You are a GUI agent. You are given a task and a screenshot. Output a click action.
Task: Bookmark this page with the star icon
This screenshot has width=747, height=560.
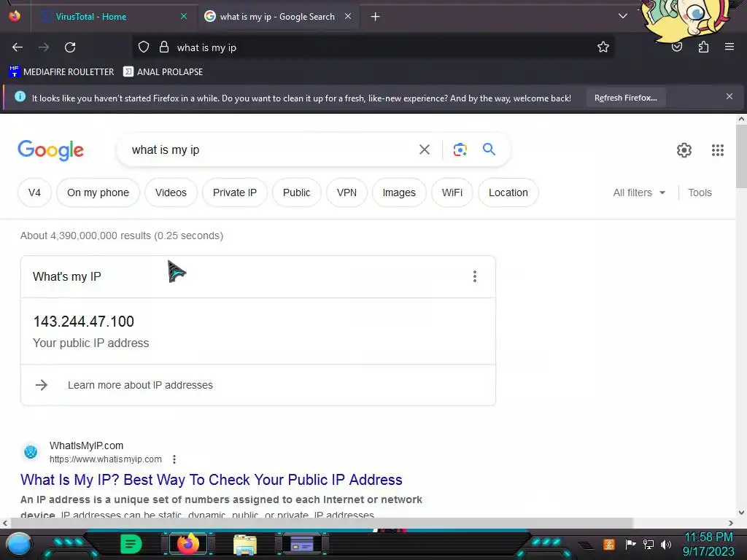603,47
